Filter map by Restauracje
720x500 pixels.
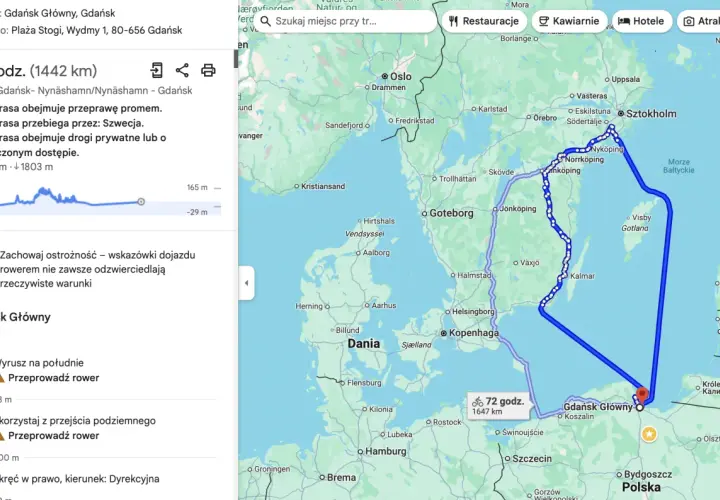[484, 21]
